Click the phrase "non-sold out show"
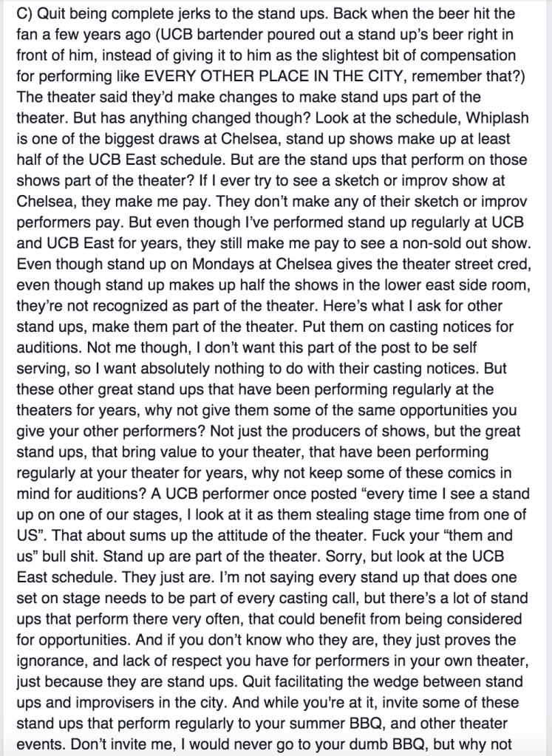This screenshot has height=756, width=552. (468, 242)
